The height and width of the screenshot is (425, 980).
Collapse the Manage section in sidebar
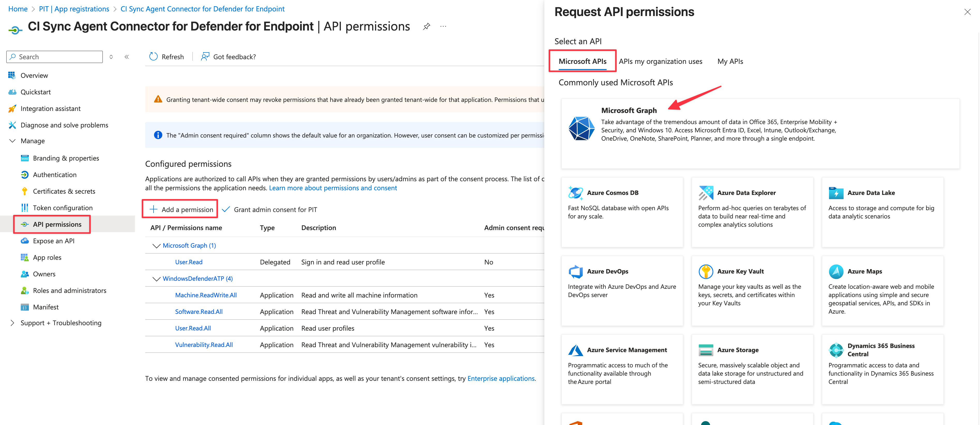[12, 141]
